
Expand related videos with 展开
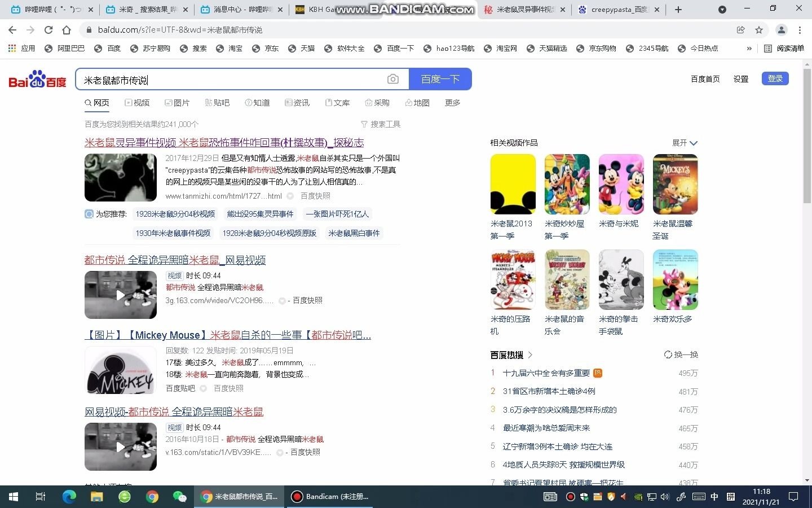pos(685,143)
